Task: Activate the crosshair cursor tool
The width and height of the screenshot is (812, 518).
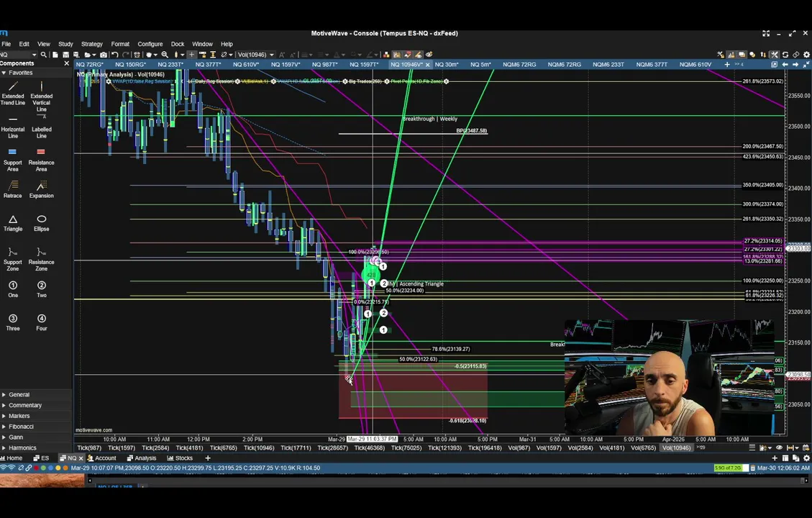Action: click(191, 55)
